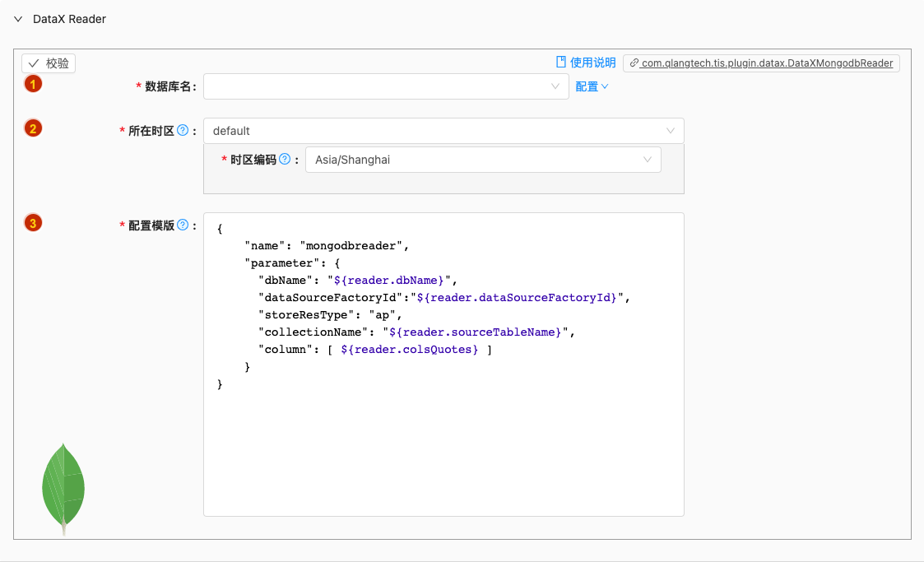Image resolution: width=924 pixels, height=562 pixels.
Task: Show help for 所在时区 question icon
Action: pyautogui.click(x=183, y=130)
